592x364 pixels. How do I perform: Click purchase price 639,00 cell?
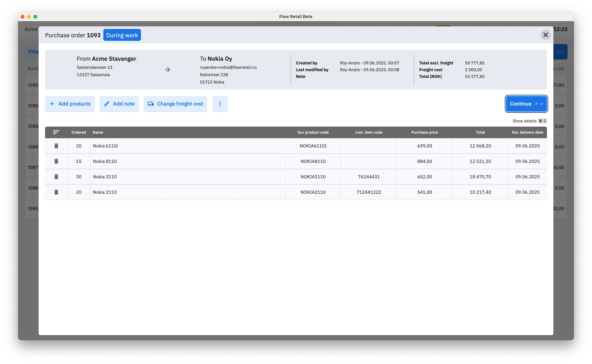coord(425,146)
